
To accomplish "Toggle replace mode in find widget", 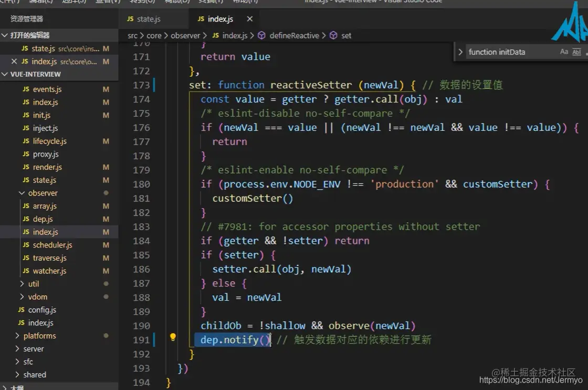I will point(460,52).
